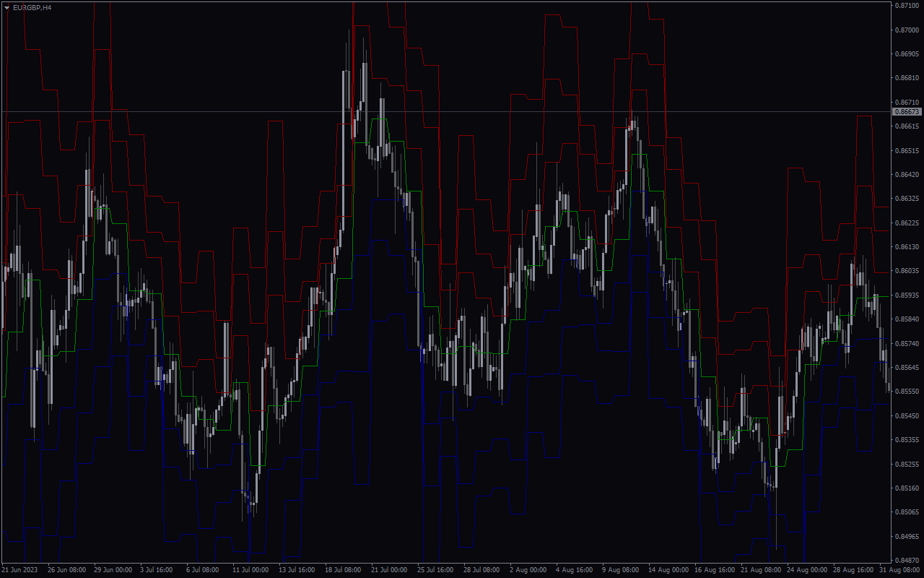Select the 0.85550 price scale value
The width and height of the screenshot is (924, 578).
(907, 392)
